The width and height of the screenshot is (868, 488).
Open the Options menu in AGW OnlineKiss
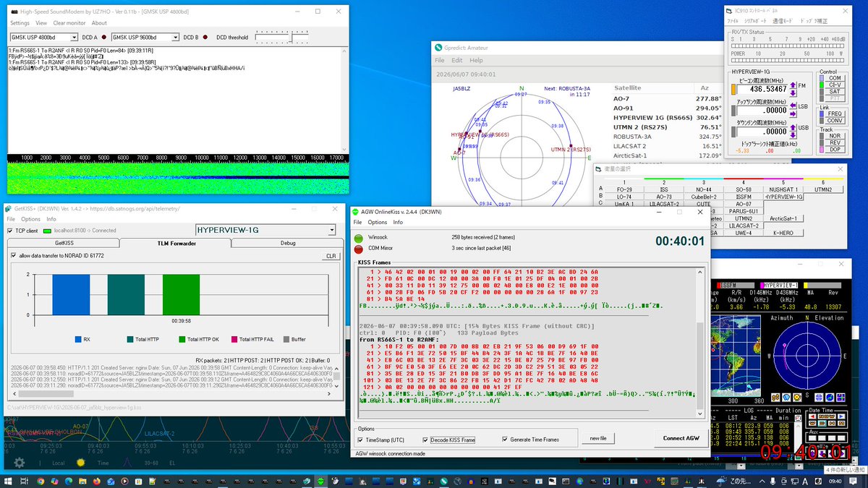378,222
